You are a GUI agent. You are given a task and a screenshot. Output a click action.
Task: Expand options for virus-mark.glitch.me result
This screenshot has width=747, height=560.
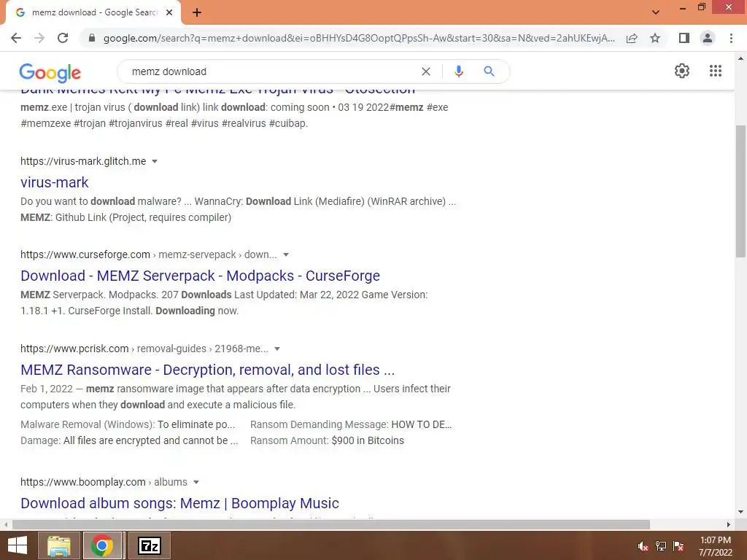[155, 161]
